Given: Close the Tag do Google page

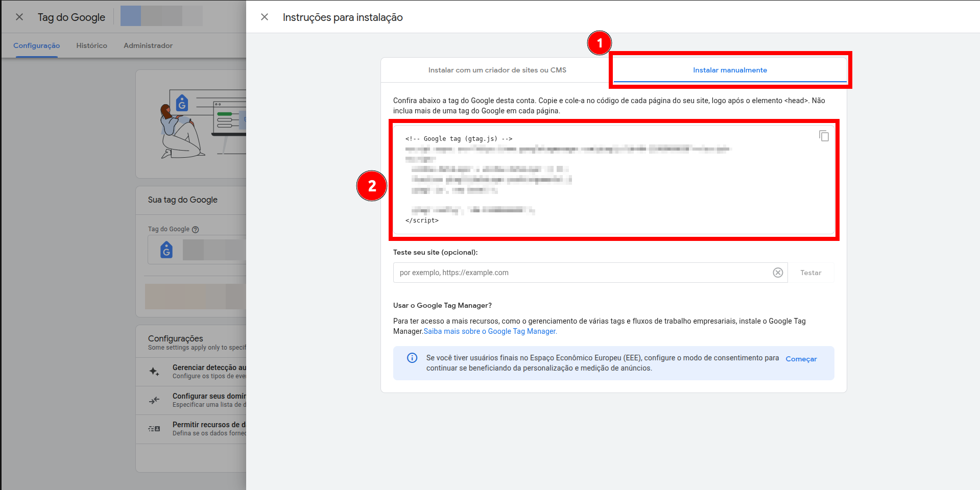Looking at the screenshot, I should (19, 17).
